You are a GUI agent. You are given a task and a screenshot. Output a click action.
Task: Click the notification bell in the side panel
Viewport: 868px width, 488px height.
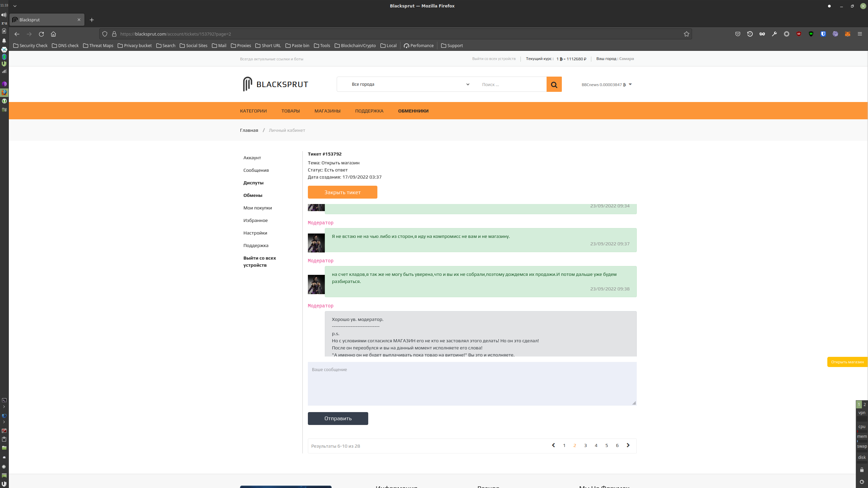click(4, 41)
